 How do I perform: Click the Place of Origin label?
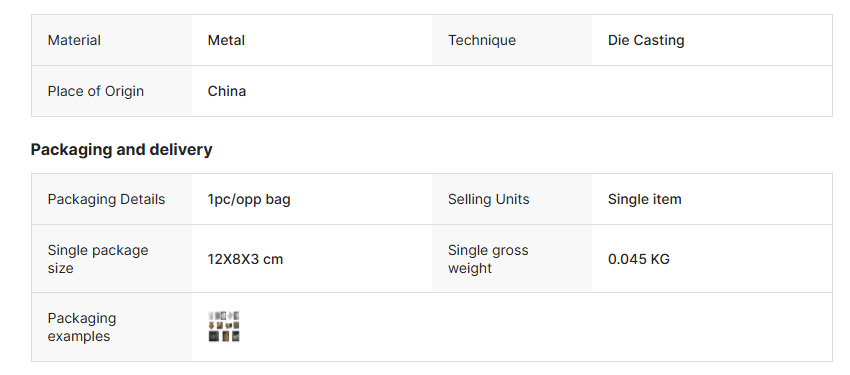(x=95, y=91)
